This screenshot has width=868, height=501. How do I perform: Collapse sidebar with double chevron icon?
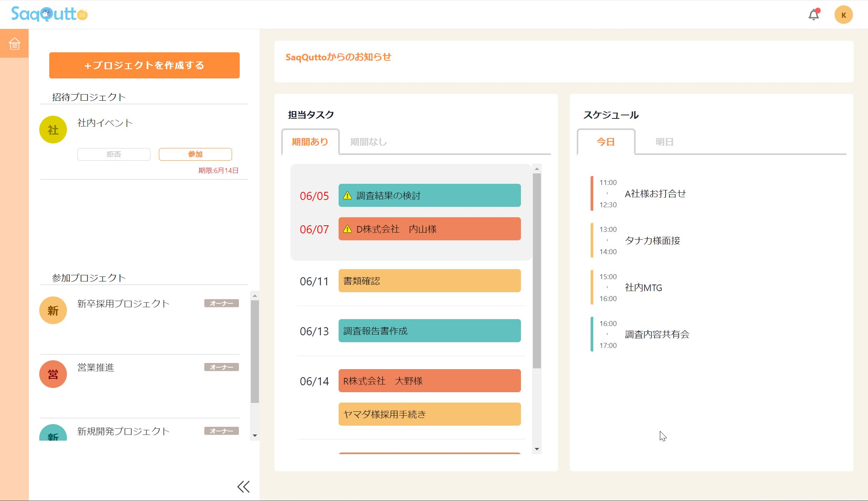243,487
